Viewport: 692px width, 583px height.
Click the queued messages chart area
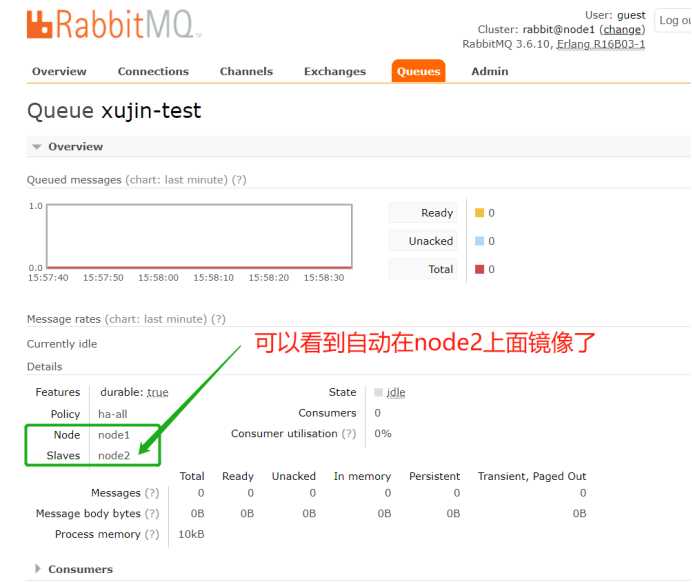pos(199,236)
